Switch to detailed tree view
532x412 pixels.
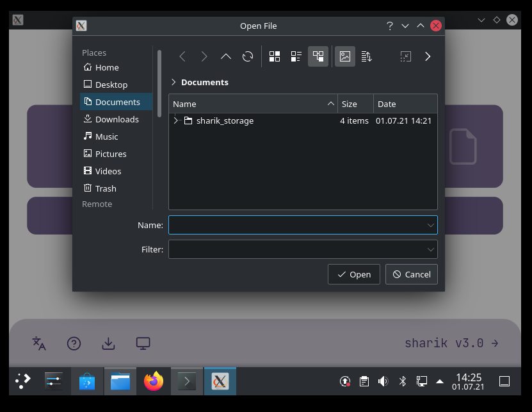pyautogui.click(x=318, y=56)
